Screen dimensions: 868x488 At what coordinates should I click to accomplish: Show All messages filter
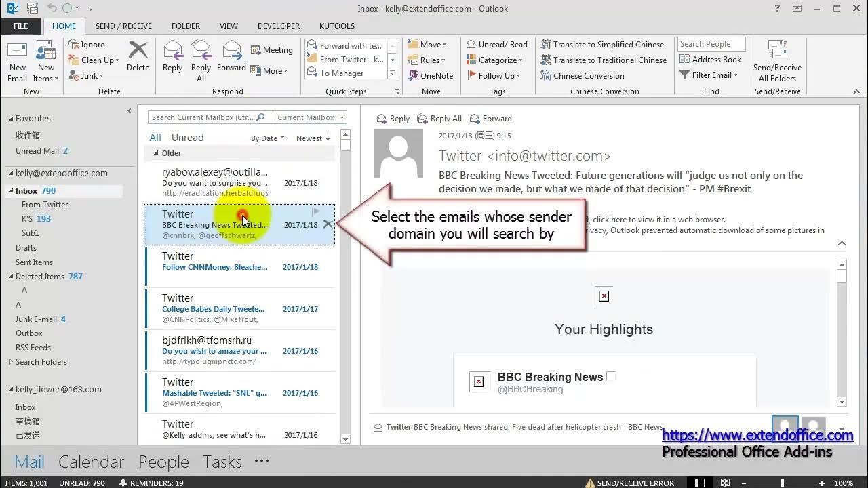click(155, 138)
